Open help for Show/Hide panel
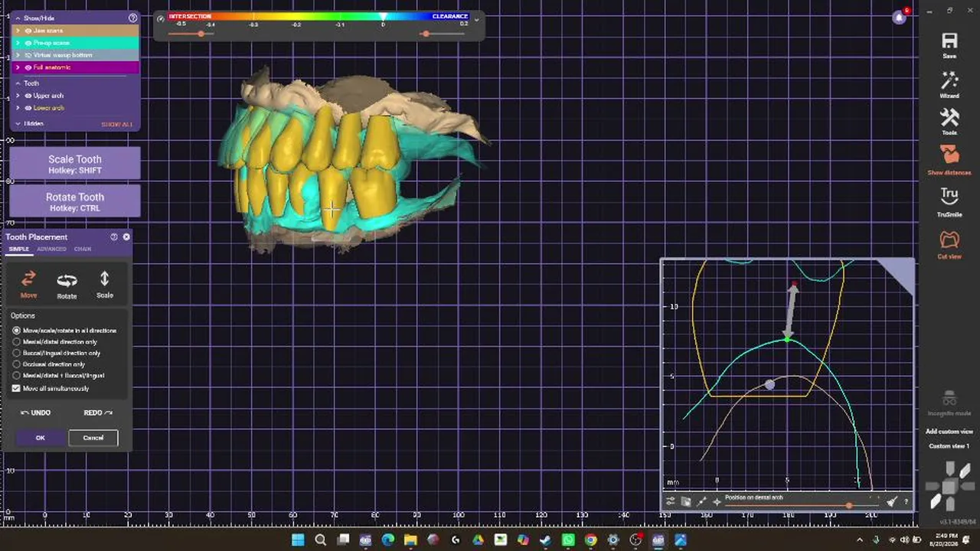The width and height of the screenshot is (980, 551). coord(133,18)
